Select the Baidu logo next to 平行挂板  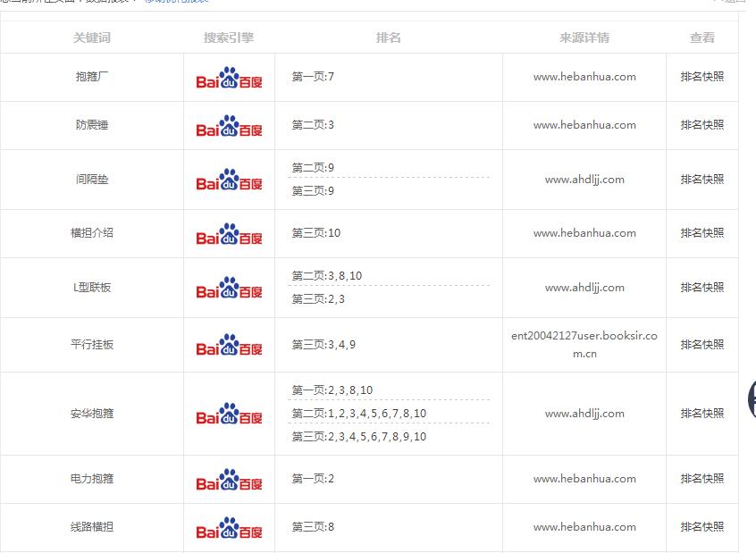[x=229, y=346]
